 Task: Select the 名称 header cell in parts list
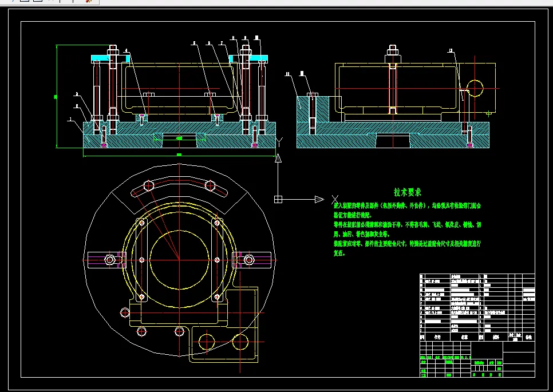click(464, 337)
